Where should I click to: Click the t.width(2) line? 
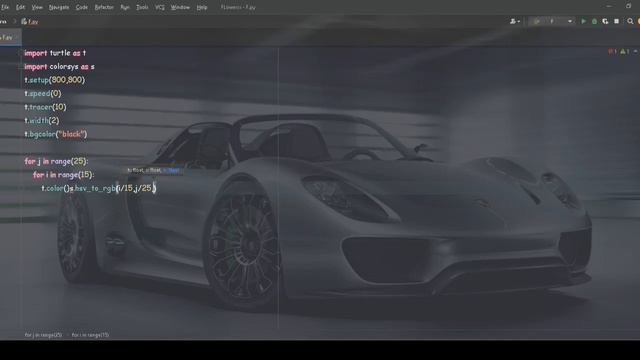click(42, 120)
